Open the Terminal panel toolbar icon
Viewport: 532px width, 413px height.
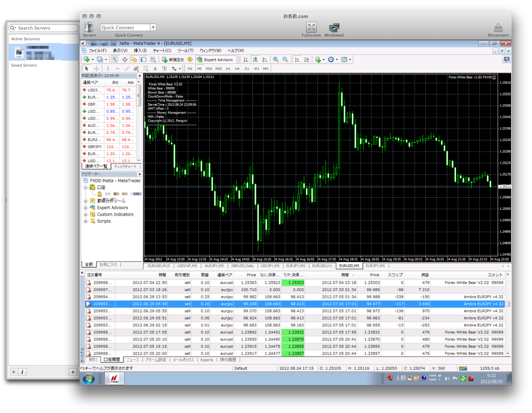[x=143, y=60]
